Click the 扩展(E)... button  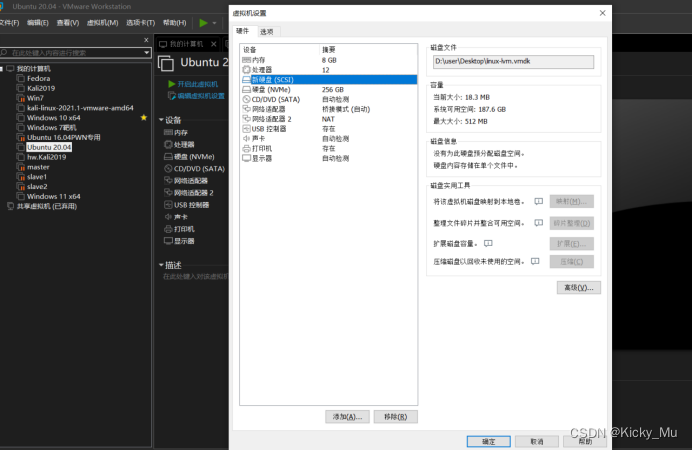click(572, 244)
